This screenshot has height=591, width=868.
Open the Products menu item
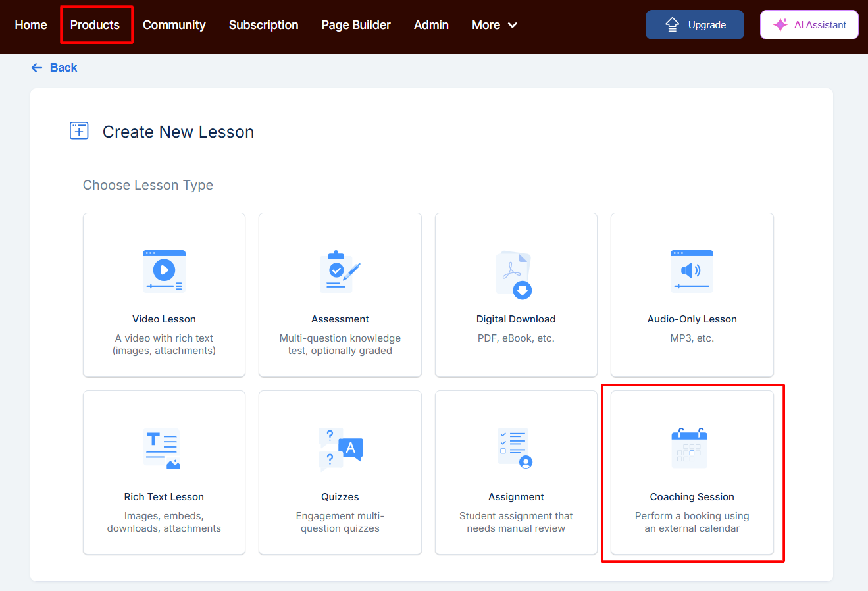click(x=95, y=25)
